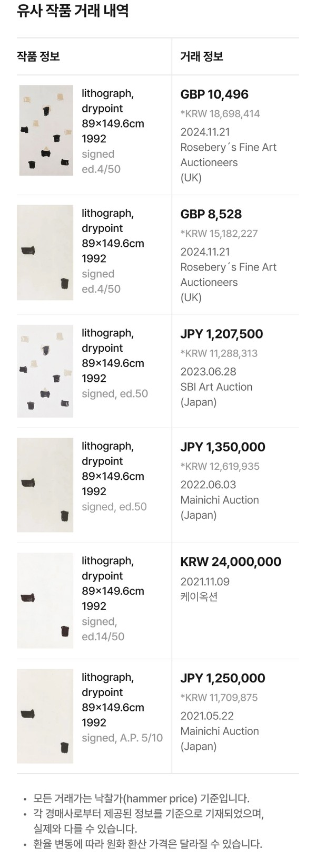Open the 케이옥션 auction house name
316x868 pixels.
coord(199,597)
